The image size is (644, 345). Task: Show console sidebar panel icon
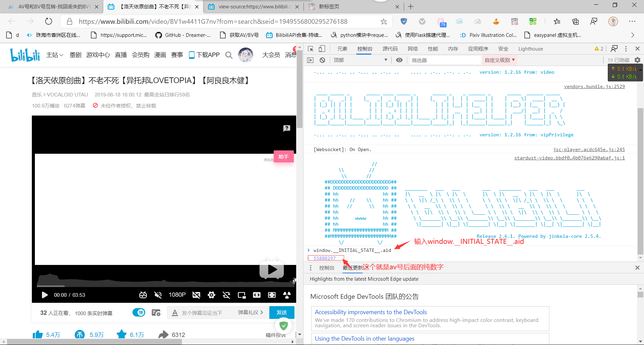coord(310,60)
